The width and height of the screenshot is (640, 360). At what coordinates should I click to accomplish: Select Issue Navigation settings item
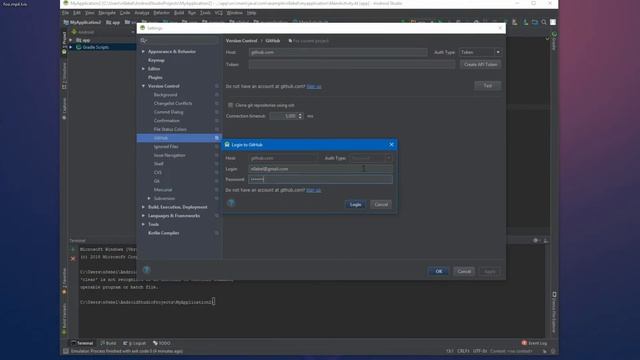pyautogui.click(x=169, y=156)
